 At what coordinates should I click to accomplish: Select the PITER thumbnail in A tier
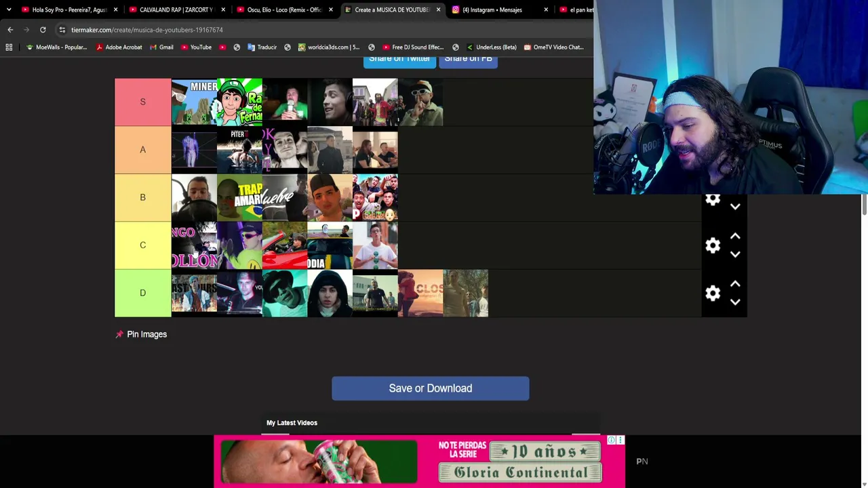pyautogui.click(x=239, y=150)
